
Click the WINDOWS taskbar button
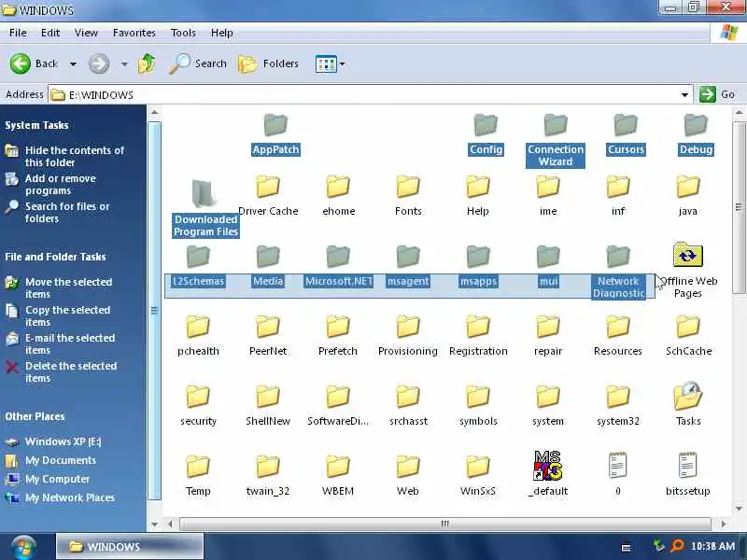point(130,546)
